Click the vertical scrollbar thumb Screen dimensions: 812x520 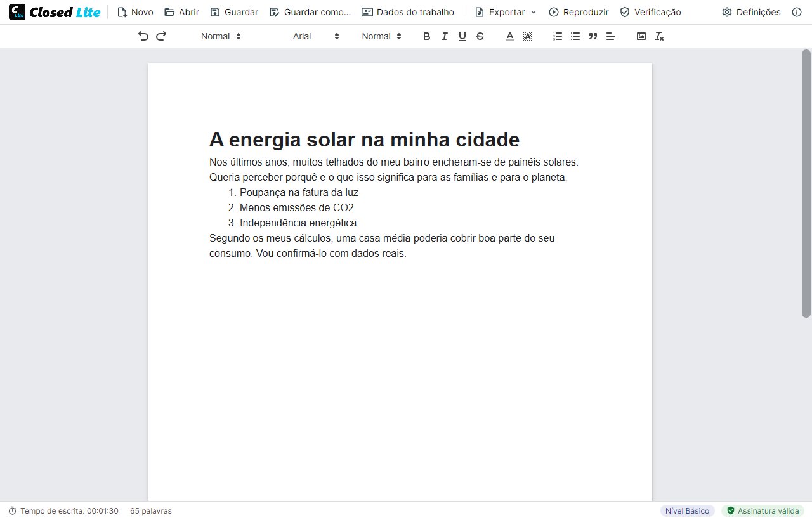(x=806, y=183)
